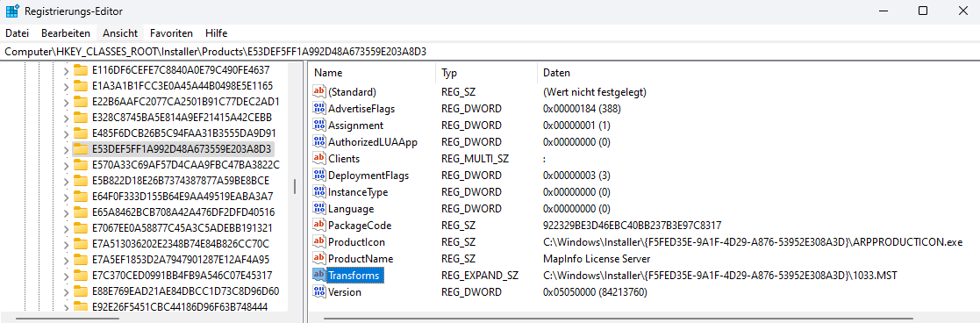Select the Version DWORD icon
The width and height of the screenshot is (980, 323).
coord(319,291)
